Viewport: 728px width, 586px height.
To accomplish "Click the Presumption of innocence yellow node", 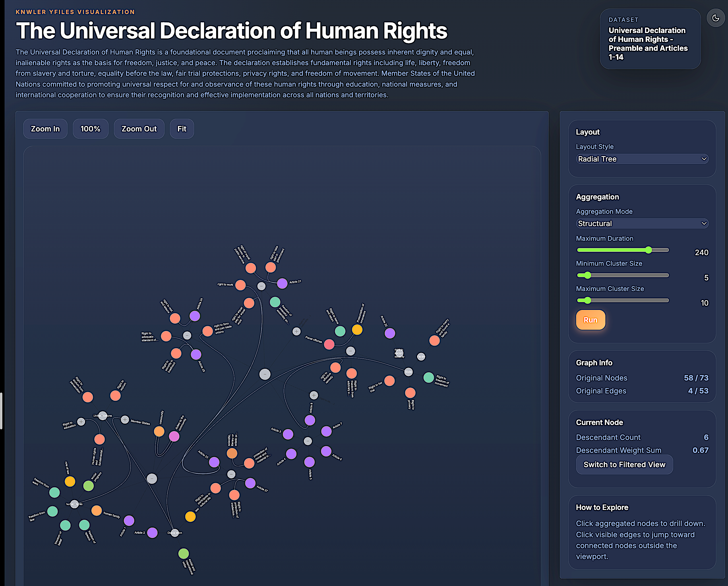I will 357,330.
